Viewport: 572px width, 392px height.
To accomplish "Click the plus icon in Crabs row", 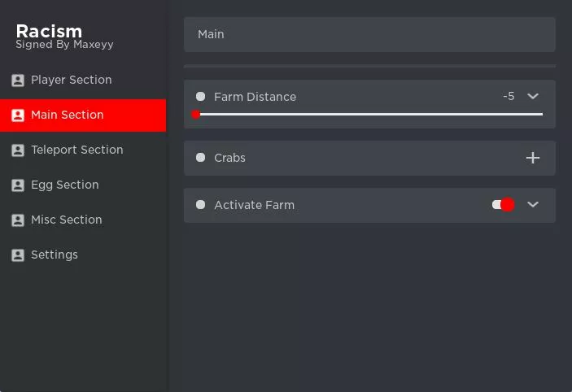I will tap(533, 158).
